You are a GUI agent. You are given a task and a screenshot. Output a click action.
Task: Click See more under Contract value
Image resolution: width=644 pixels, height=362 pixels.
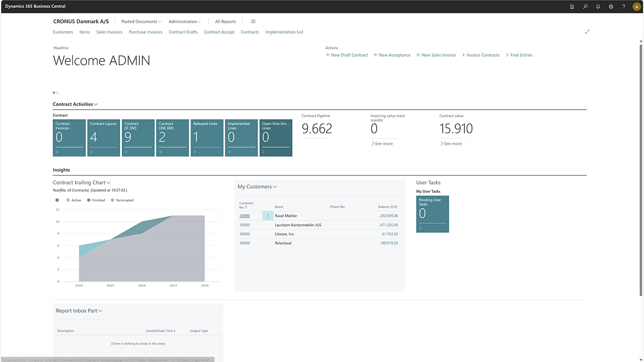(x=451, y=143)
